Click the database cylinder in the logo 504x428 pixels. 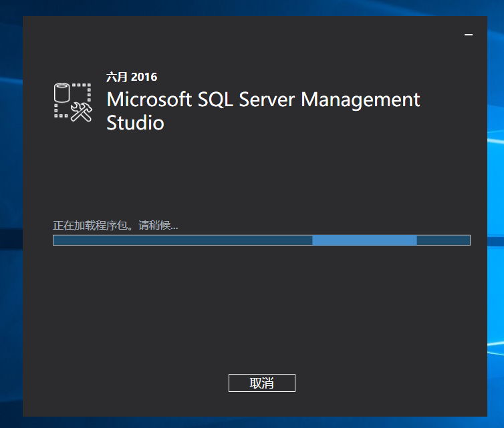[62, 92]
